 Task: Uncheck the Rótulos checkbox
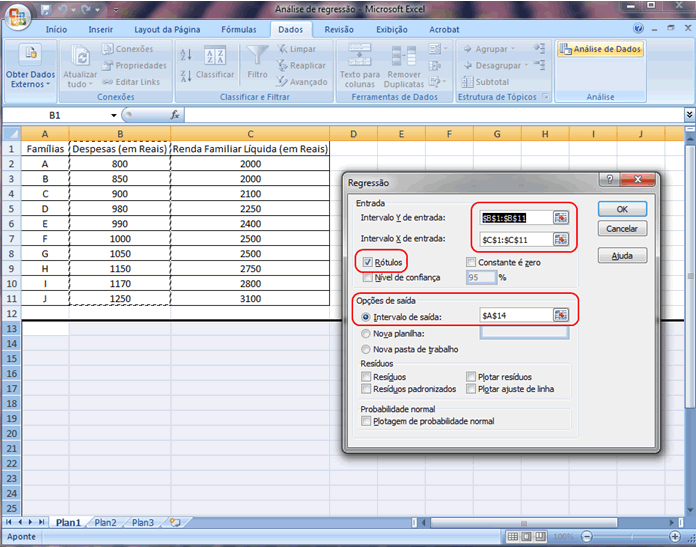click(367, 262)
